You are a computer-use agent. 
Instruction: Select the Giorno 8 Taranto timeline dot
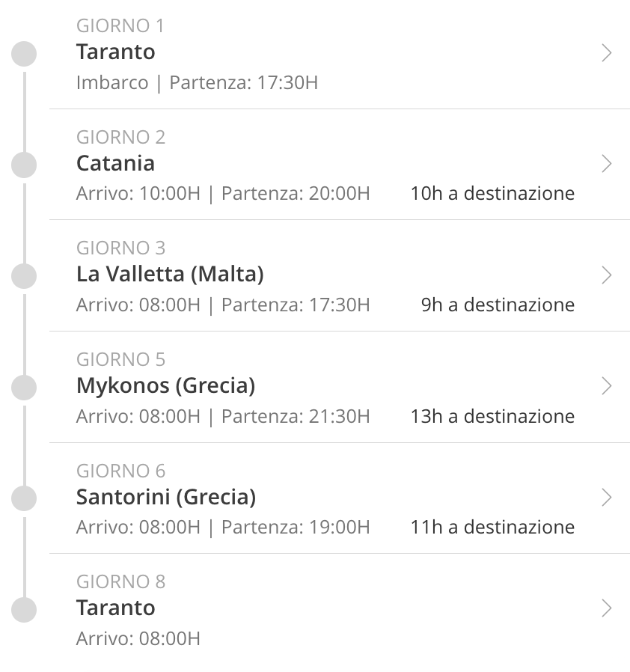24,609
